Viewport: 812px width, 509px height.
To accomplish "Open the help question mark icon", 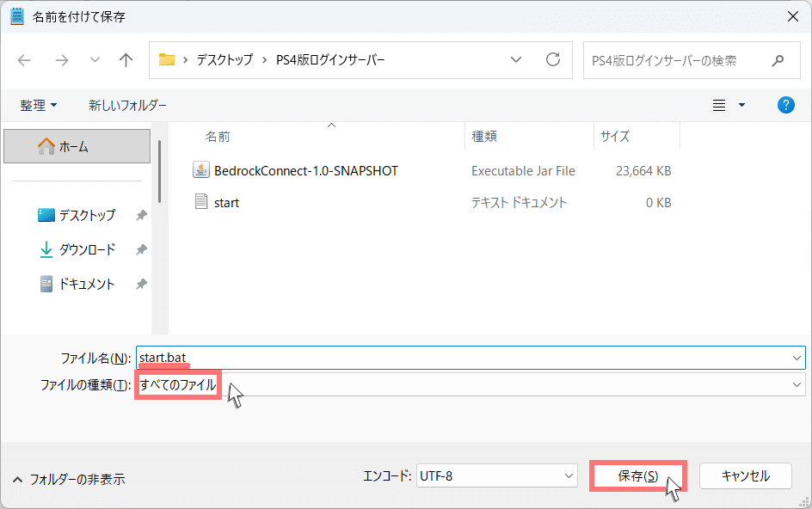I will click(x=785, y=105).
